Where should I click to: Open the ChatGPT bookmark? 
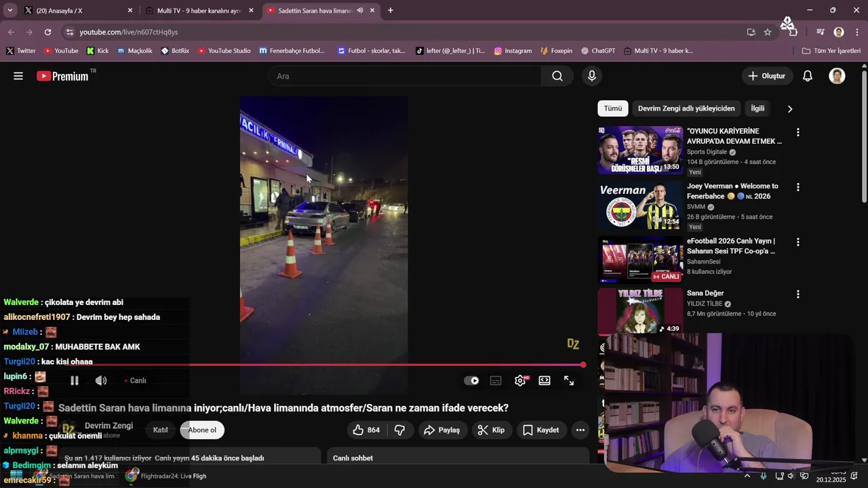(x=598, y=51)
